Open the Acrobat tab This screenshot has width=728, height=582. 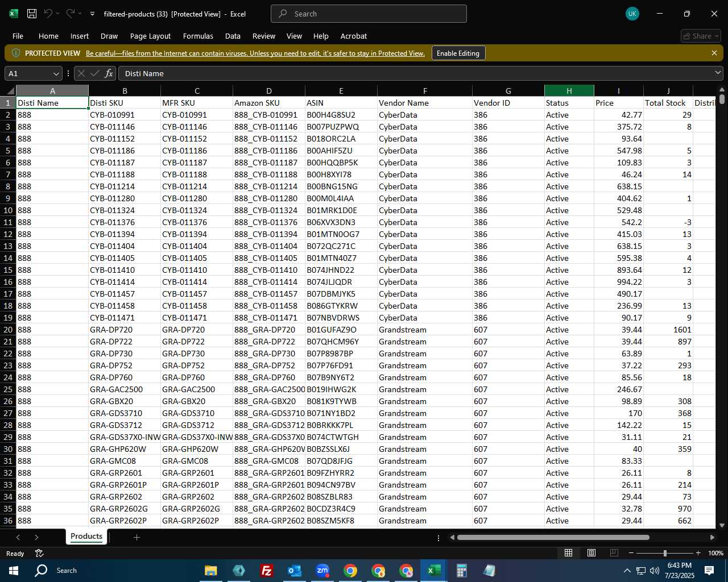point(354,36)
